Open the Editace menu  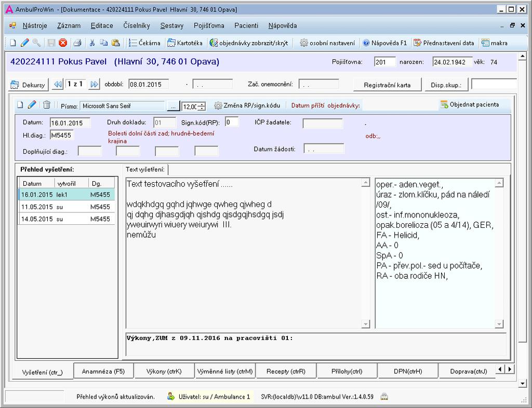point(102,26)
